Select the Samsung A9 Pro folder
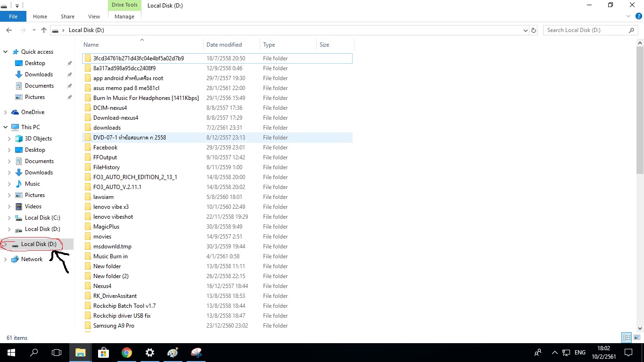Viewport: 644px width, 362px height. coord(217,326)
